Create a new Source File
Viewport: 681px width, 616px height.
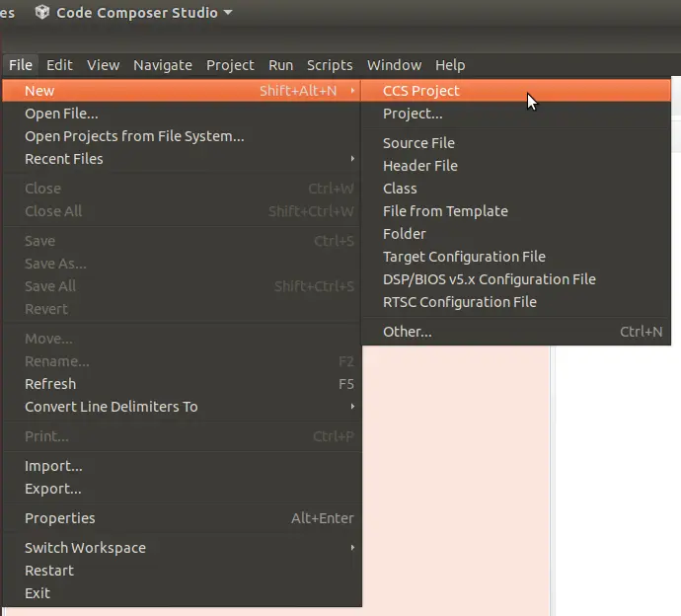[516, 143]
